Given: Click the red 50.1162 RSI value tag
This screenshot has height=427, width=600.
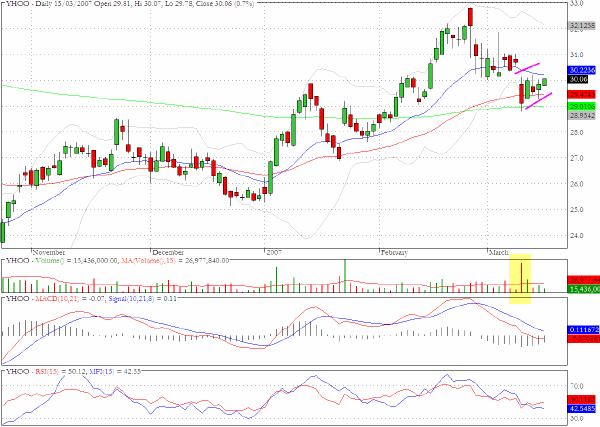Looking at the screenshot, I should [582, 399].
